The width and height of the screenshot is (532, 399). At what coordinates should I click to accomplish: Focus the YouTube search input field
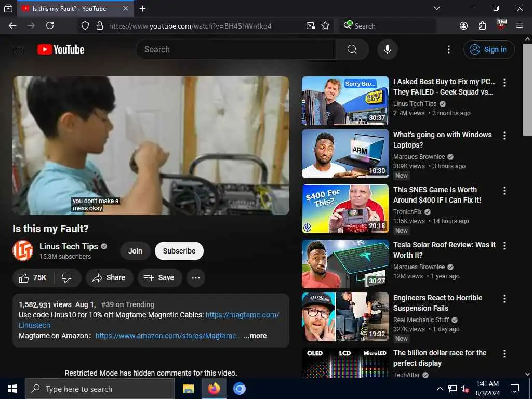pyautogui.click(x=236, y=49)
